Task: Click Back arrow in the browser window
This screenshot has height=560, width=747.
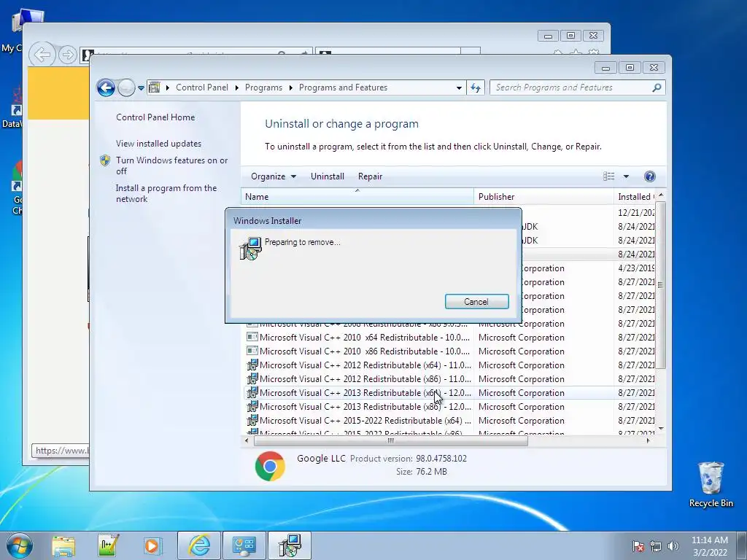Action: click(x=42, y=55)
